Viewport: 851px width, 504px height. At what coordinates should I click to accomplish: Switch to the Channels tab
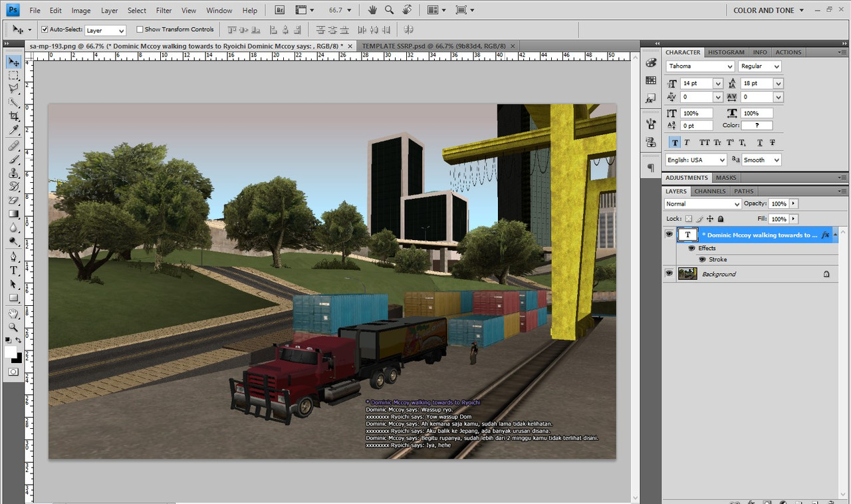tap(710, 191)
